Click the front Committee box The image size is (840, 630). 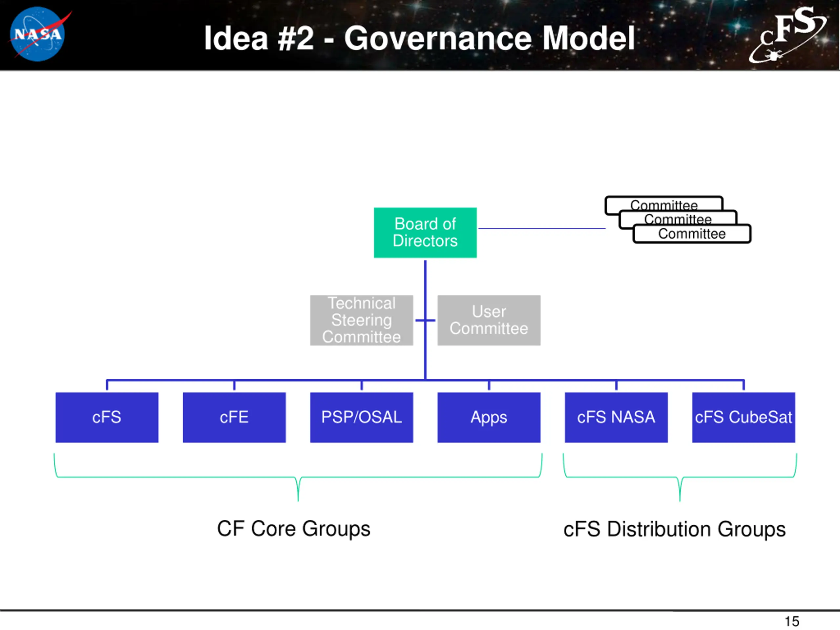click(691, 234)
